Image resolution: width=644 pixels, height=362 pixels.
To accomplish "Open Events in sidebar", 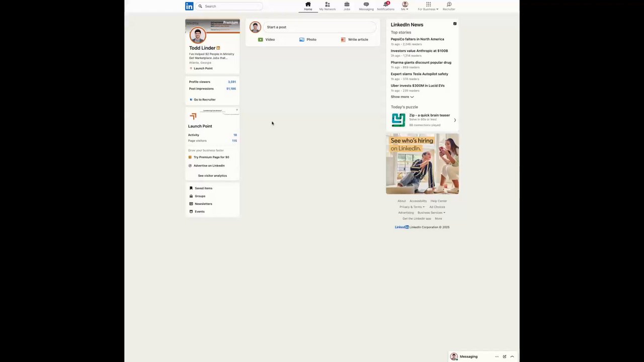I will click(x=197, y=212).
